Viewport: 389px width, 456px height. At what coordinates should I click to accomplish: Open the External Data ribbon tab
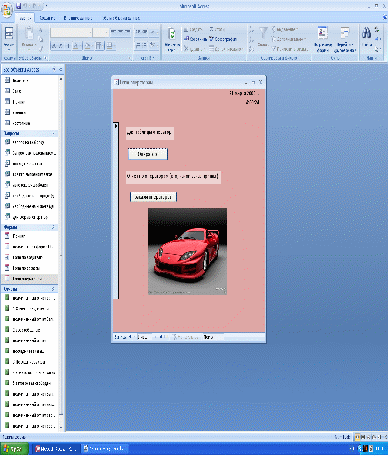point(78,18)
